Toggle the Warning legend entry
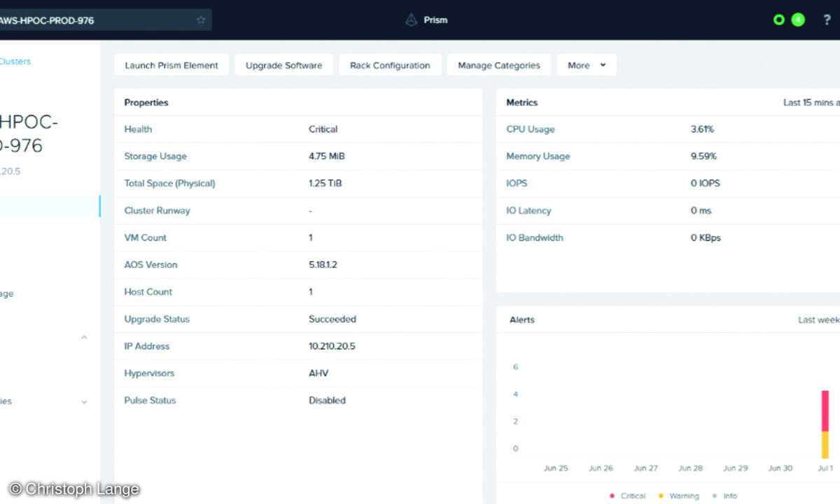The height and width of the screenshot is (504, 840). click(x=678, y=496)
